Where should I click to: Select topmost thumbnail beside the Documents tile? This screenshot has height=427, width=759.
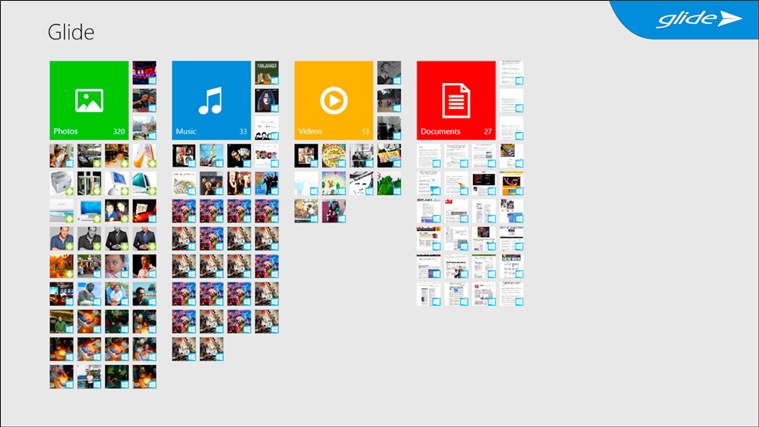pyautogui.click(x=511, y=72)
